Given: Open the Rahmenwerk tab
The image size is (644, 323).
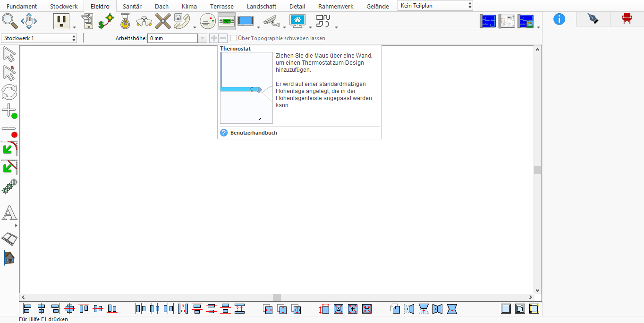Looking at the screenshot, I should pyautogui.click(x=336, y=7).
